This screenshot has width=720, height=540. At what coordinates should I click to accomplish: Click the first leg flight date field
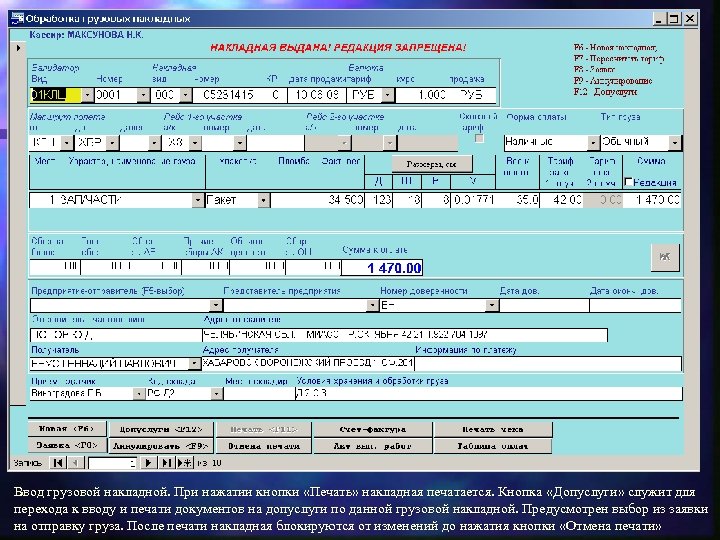coord(276,143)
